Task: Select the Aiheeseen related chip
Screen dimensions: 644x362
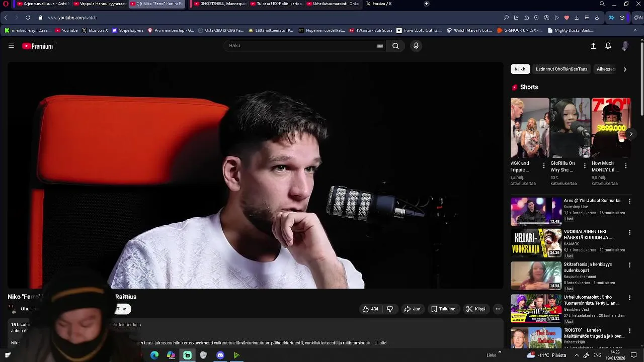Action: tap(605, 69)
